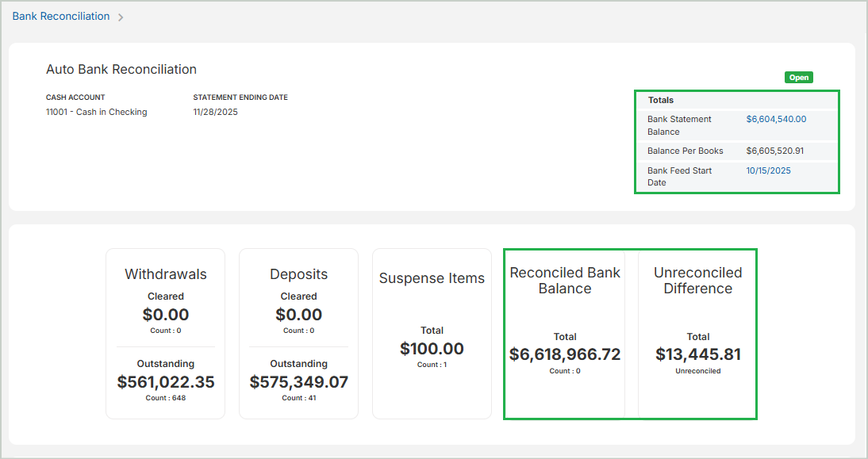Open the Suspense Items total $100.00

(432, 349)
